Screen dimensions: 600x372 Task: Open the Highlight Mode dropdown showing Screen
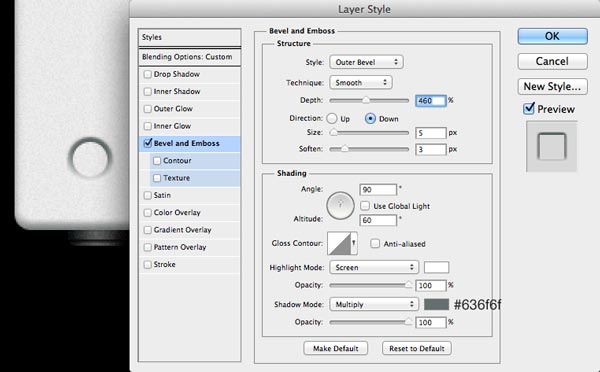[x=374, y=267]
